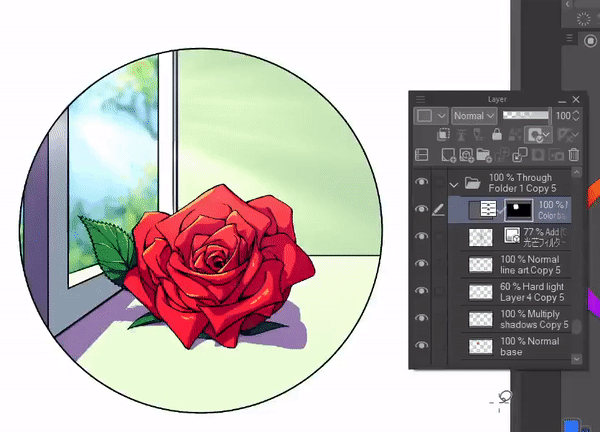This screenshot has height=432, width=600.
Task: Toggle visibility of the base layer
Action: point(421,347)
